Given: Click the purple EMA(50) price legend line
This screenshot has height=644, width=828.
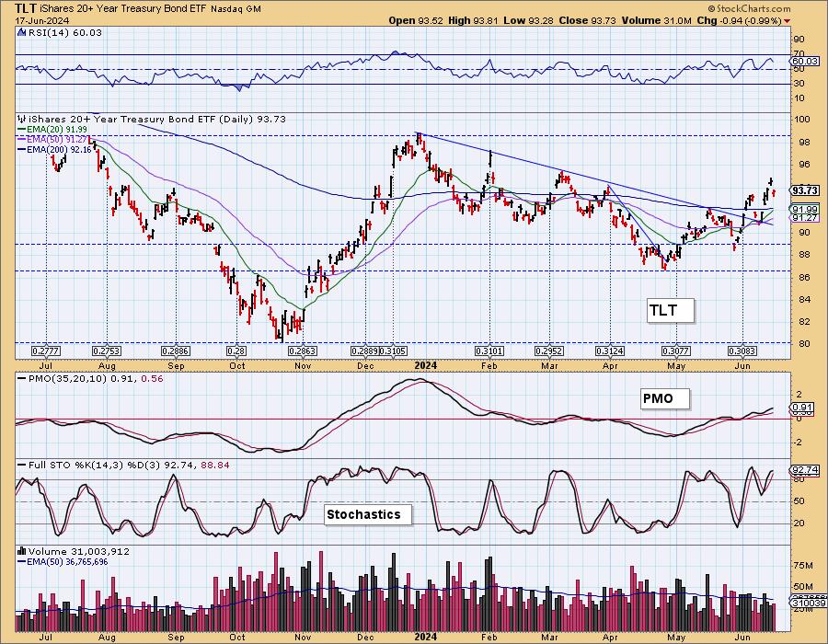Looking at the screenshot, I should click(x=22, y=139).
